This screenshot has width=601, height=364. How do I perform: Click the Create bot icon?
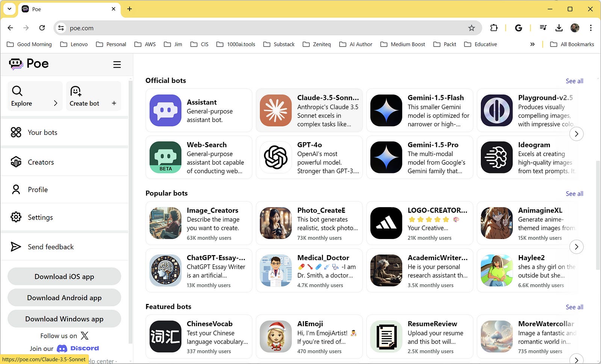(x=76, y=91)
